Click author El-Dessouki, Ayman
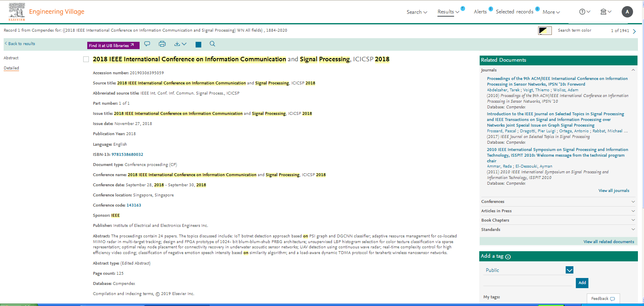This screenshot has width=644, height=306. [x=534, y=166]
